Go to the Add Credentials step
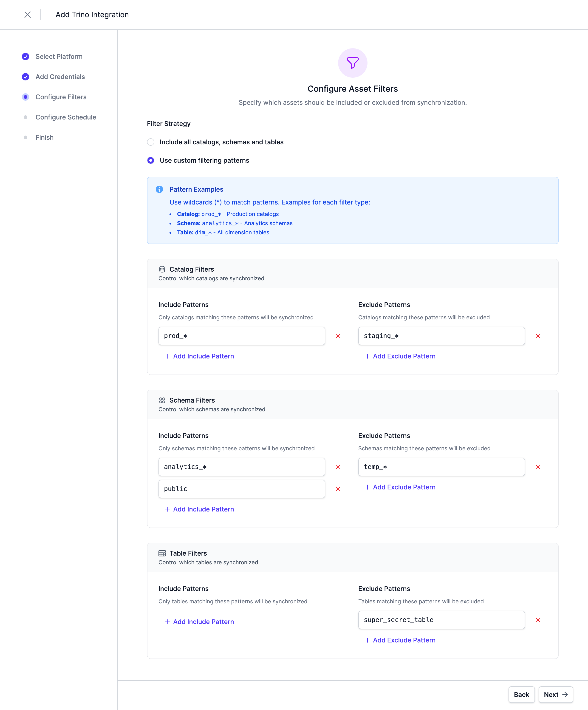588x710 pixels. coord(60,77)
